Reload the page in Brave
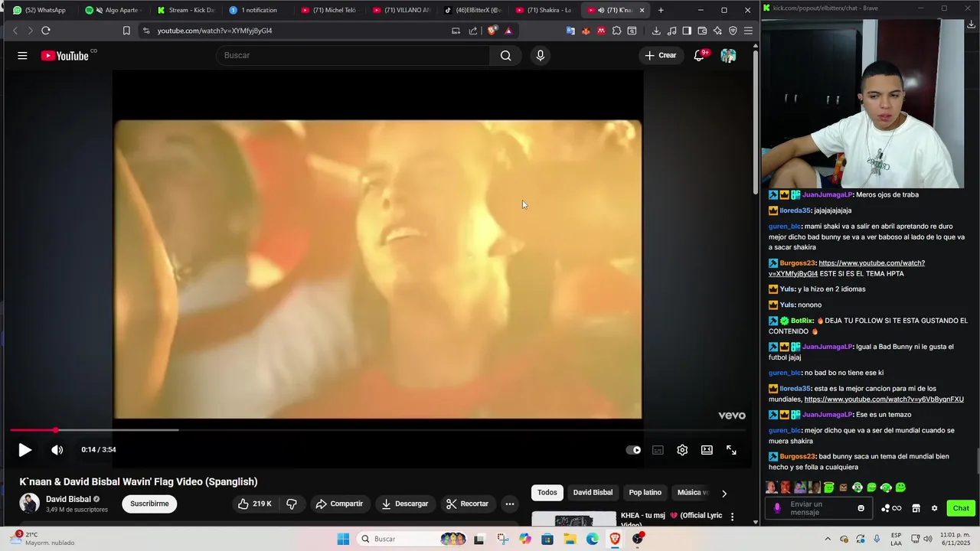This screenshot has height=551, width=980. point(46,31)
